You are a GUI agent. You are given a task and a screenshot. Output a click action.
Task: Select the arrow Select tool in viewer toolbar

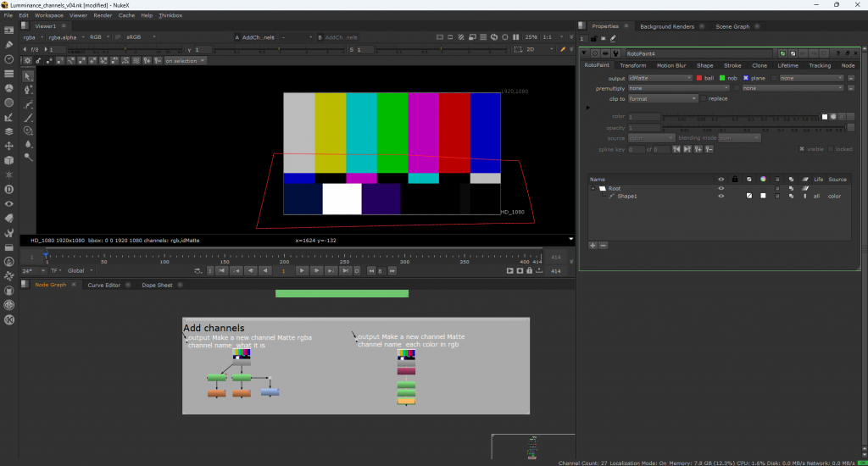point(28,75)
